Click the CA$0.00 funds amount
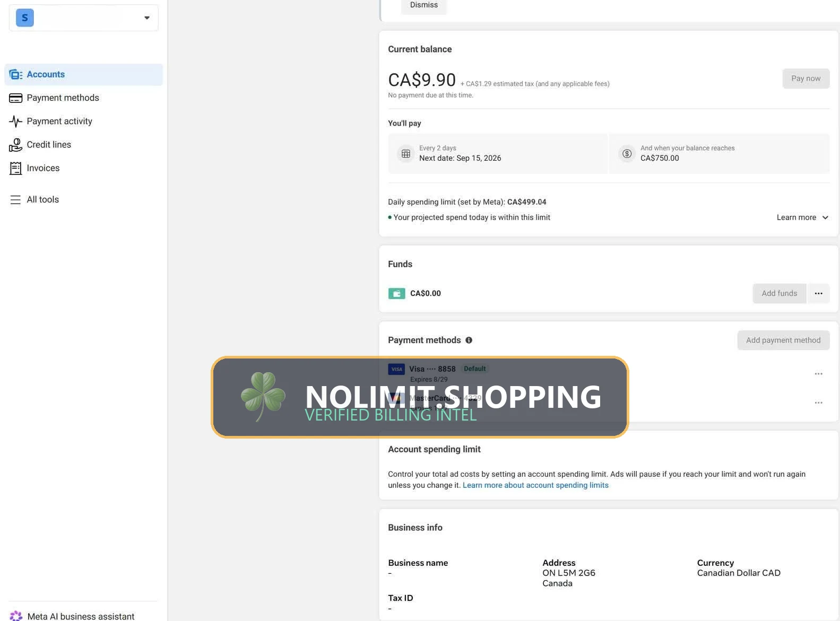The image size is (840, 621). [x=426, y=293]
